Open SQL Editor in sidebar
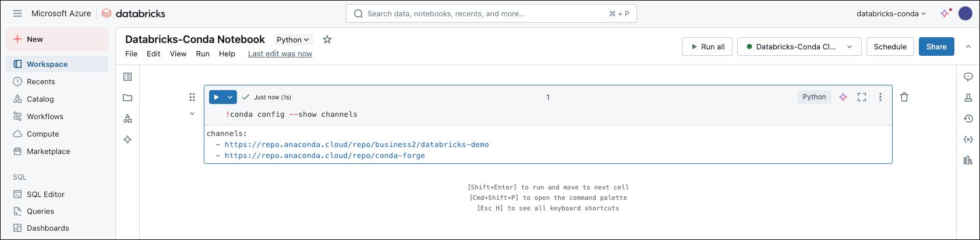This screenshot has height=240, width=980. pyautogui.click(x=57, y=194)
